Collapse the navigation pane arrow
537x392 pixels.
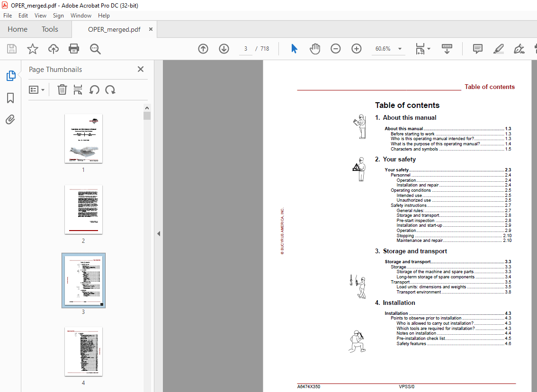point(159,233)
